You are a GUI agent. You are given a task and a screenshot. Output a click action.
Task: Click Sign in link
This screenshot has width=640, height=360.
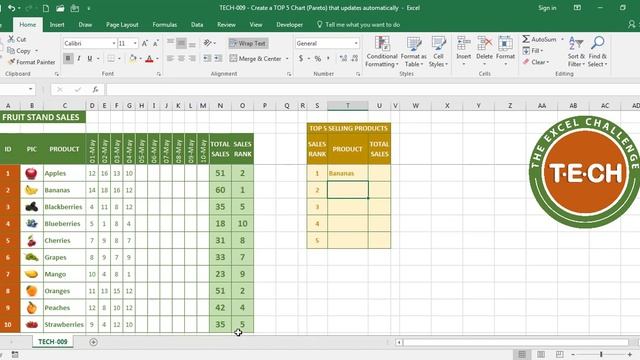click(547, 8)
